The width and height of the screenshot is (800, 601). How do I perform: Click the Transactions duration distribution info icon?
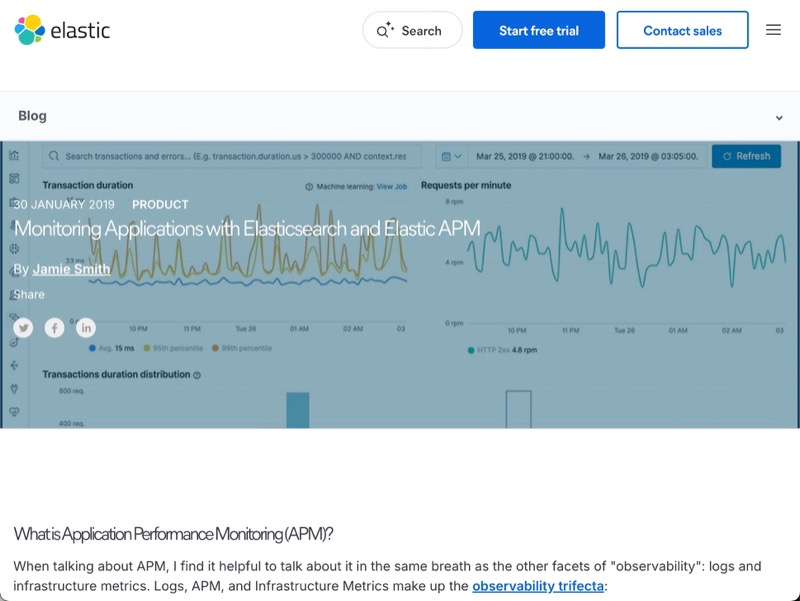pyautogui.click(x=197, y=375)
